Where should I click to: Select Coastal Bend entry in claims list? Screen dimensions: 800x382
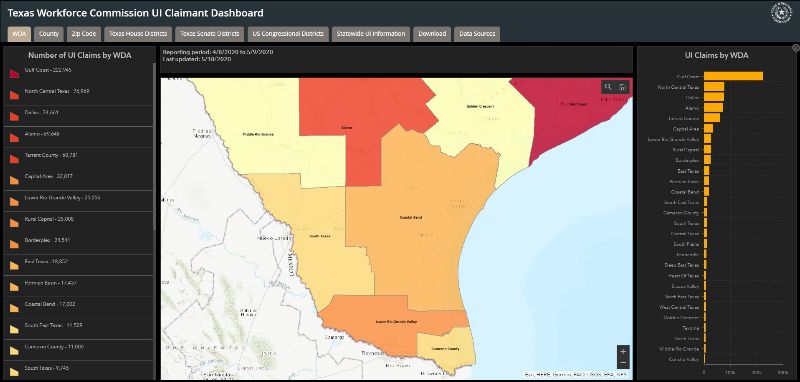[78, 308]
